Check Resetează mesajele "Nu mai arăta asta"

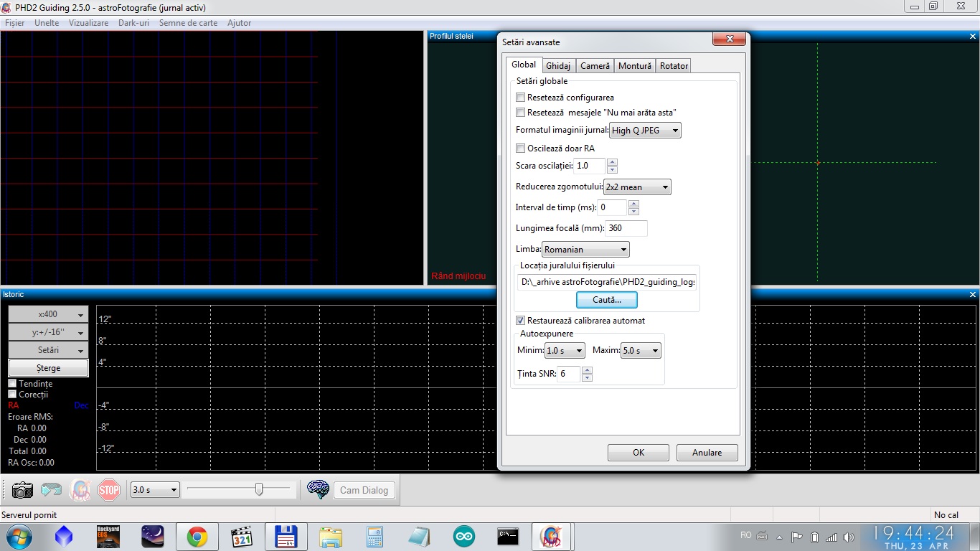pyautogui.click(x=521, y=113)
